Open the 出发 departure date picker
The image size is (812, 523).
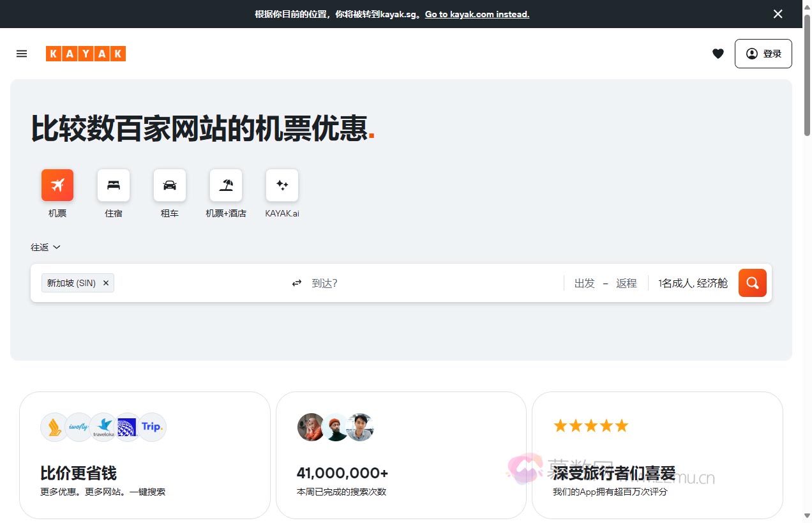584,283
